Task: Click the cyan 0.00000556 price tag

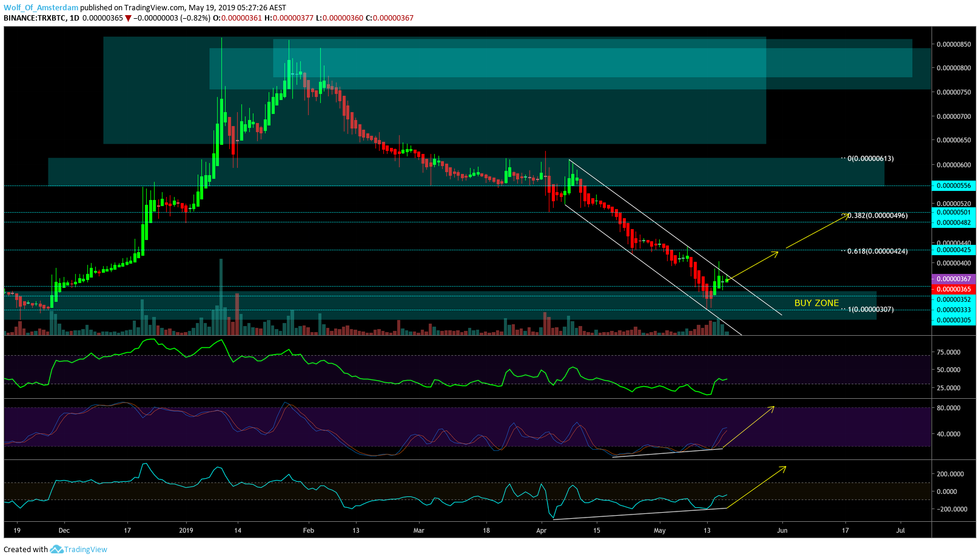Action: 953,186
